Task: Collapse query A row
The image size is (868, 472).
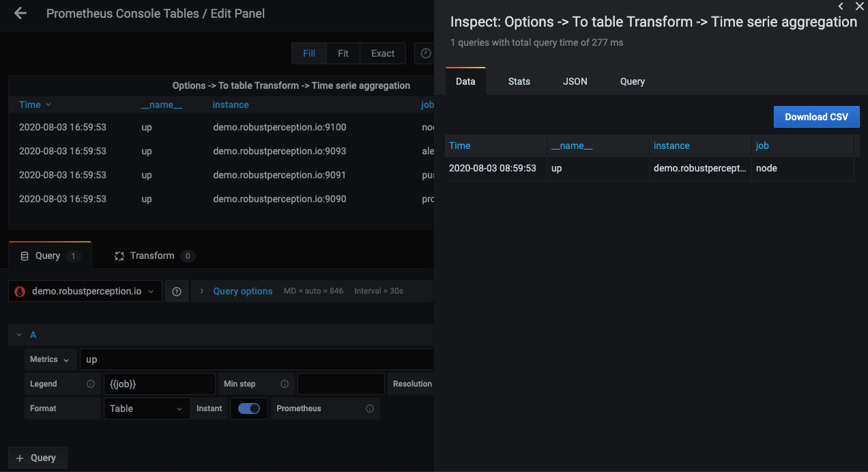Action: pyautogui.click(x=19, y=335)
